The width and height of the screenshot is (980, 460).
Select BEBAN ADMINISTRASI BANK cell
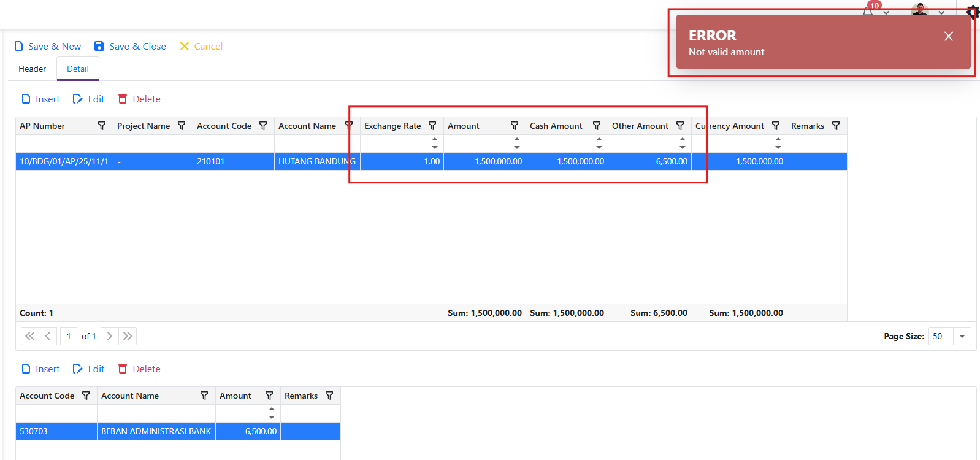pos(156,431)
